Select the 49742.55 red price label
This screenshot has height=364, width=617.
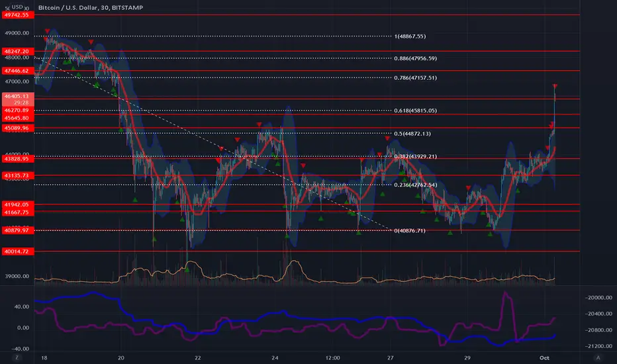tap(18, 15)
